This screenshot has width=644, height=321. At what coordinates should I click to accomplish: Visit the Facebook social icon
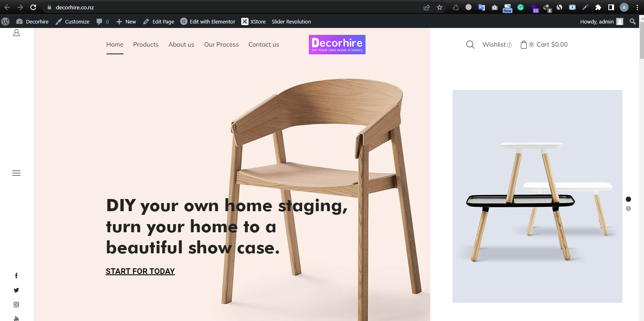pyautogui.click(x=16, y=276)
